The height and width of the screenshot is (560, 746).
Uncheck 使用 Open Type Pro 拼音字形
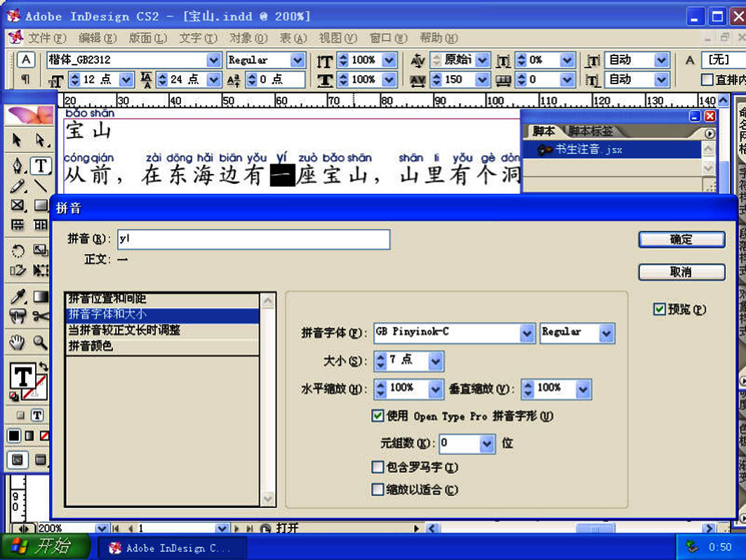378,416
